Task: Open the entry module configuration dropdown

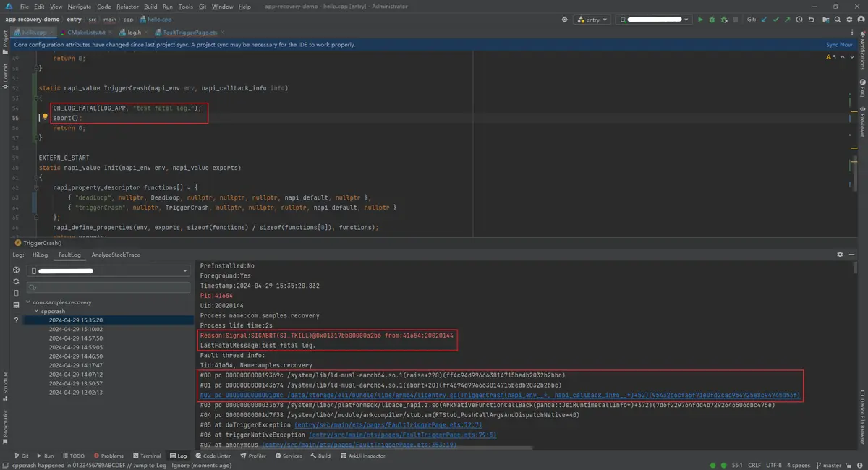Action: point(592,20)
